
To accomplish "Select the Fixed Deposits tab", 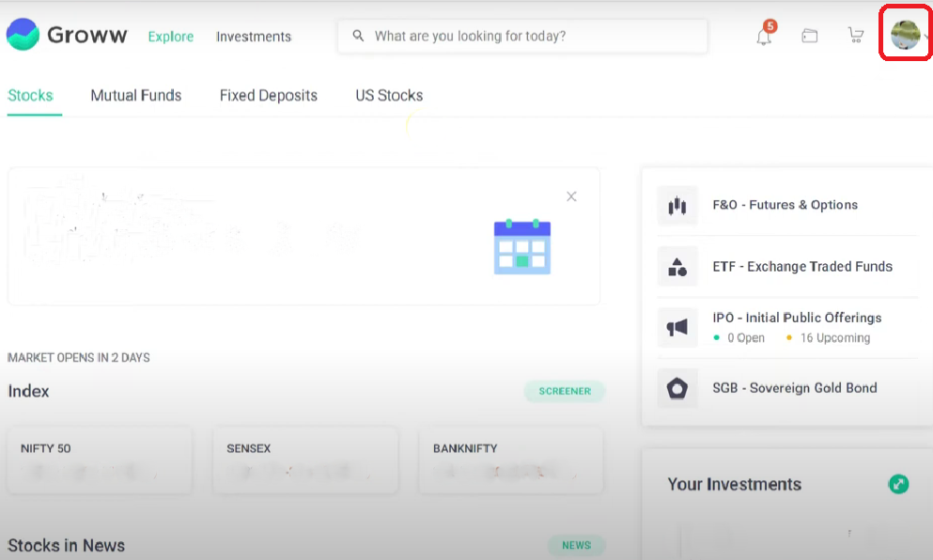I will (269, 95).
